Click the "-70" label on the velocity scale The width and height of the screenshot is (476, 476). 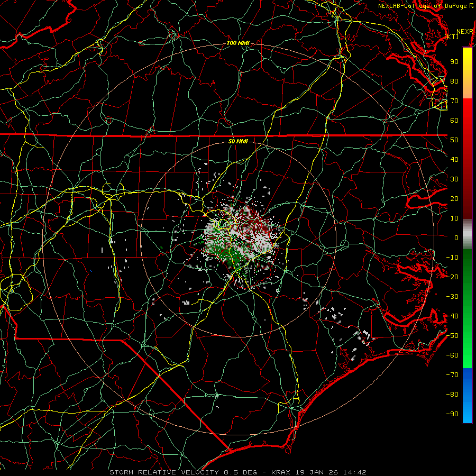pos(452,375)
